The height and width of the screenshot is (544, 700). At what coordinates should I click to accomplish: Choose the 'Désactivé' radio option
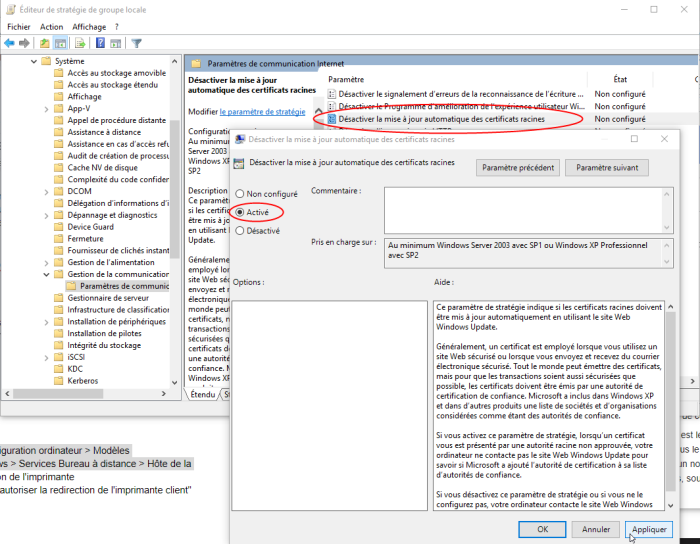tap(240, 231)
